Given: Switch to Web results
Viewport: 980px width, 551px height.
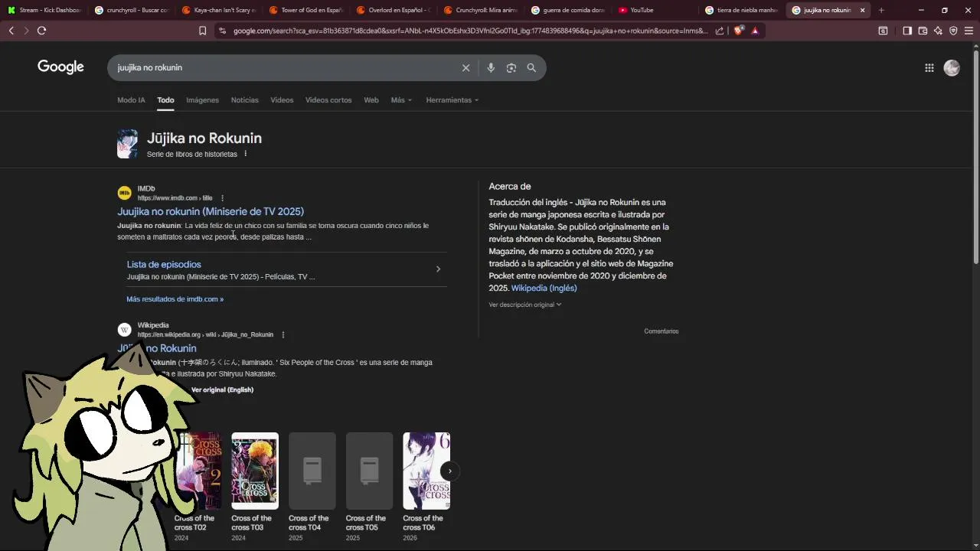Looking at the screenshot, I should pyautogui.click(x=371, y=100).
